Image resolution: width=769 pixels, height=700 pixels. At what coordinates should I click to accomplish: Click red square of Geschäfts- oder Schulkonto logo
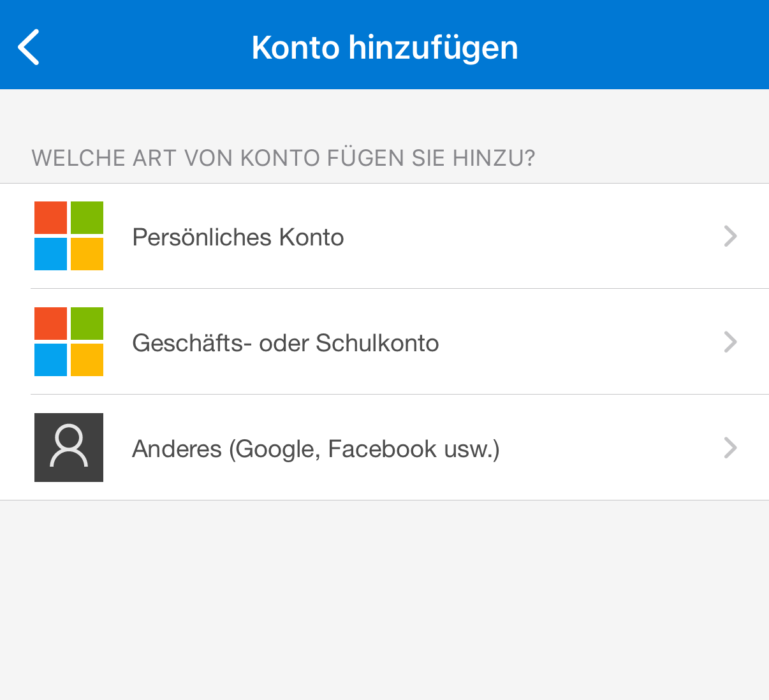tap(51, 324)
